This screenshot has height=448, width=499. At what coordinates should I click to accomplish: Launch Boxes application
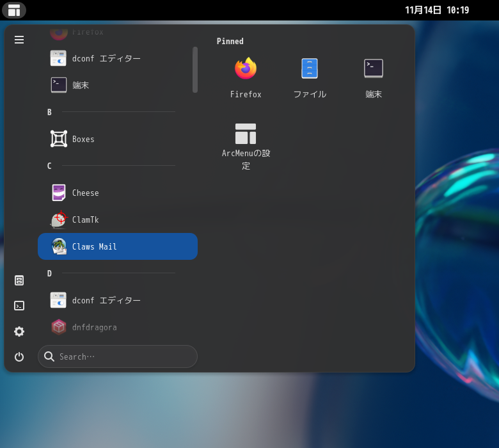click(x=118, y=139)
